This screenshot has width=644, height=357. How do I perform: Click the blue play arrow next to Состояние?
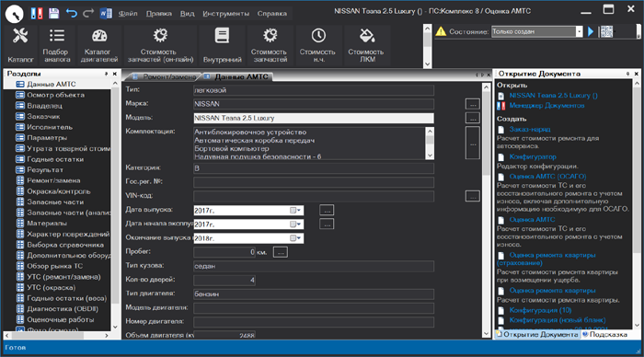591,31
